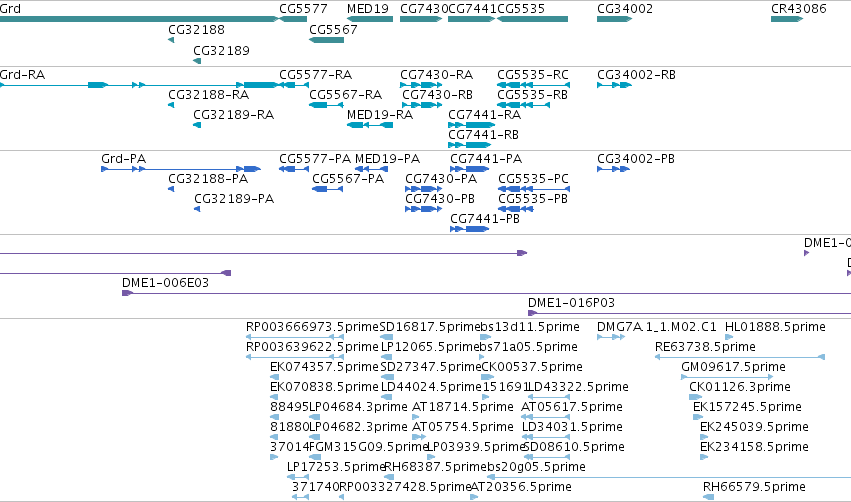Select the MED19-PA protein
The height and width of the screenshot is (502, 851).
(x=371, y=169)
